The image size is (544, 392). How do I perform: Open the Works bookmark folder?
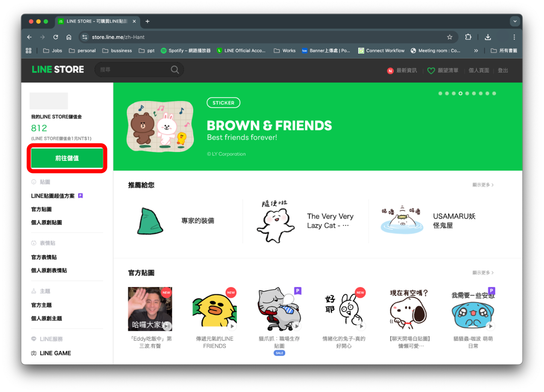tap(284, 51)
